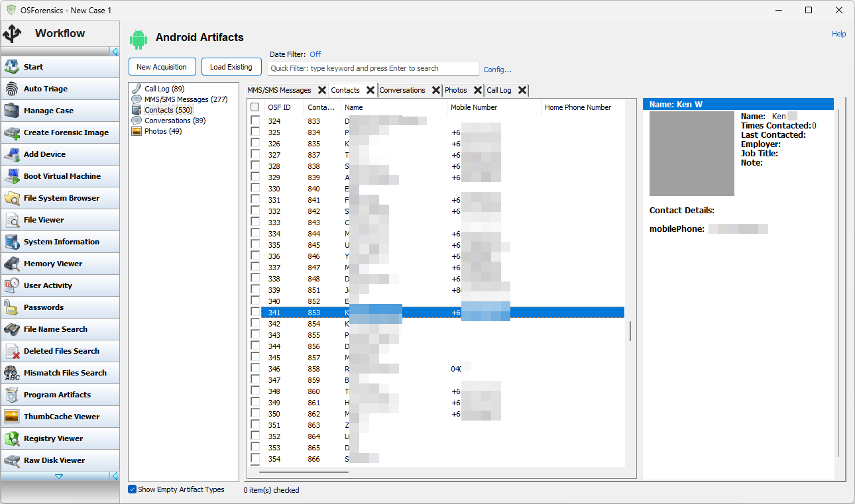Viewport: 855px width, 504px height.
Task: Check the box for OSF ID 330
Action: 255,188
